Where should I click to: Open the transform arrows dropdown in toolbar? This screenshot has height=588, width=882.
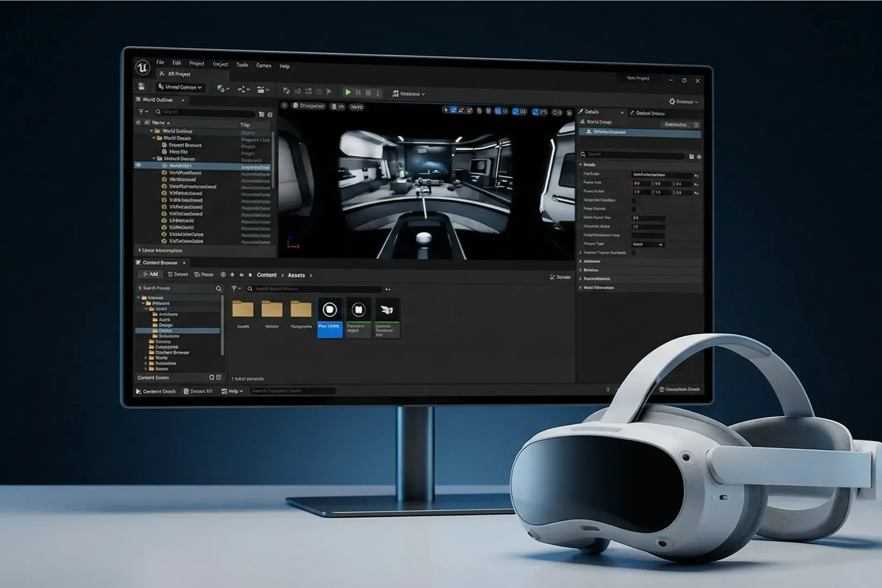point(243,89)
